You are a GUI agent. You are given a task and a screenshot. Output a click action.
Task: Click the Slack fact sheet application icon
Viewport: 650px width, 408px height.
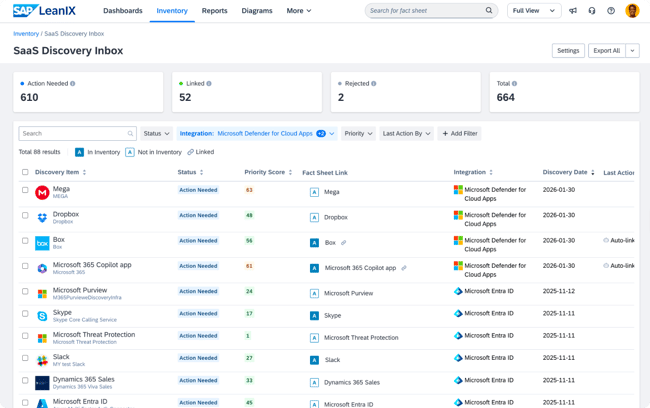(x=315, y=360)
